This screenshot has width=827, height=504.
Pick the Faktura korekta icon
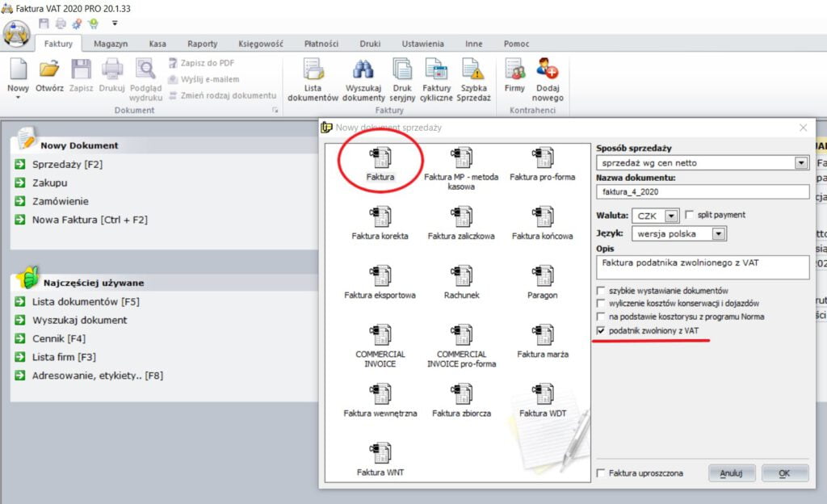coord(380,216)
